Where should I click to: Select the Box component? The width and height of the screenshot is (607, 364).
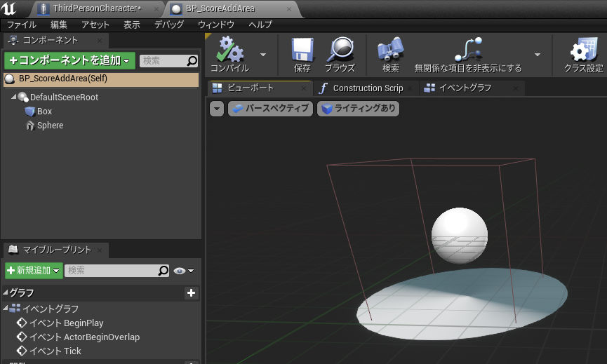(x=44, y=112)
